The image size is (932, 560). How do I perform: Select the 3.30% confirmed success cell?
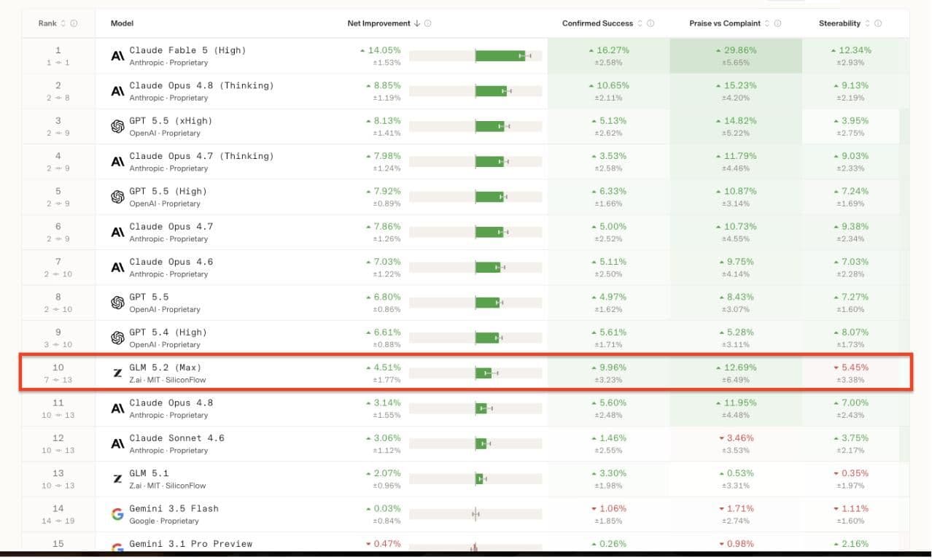609,479
